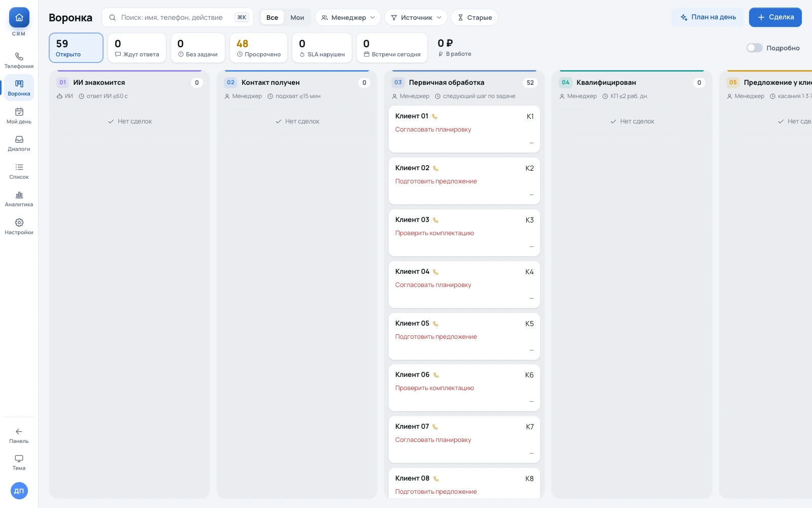812x508 pixels.
Task: Filter by Ждут ответа stat card
Action: [x=137, y=48]
